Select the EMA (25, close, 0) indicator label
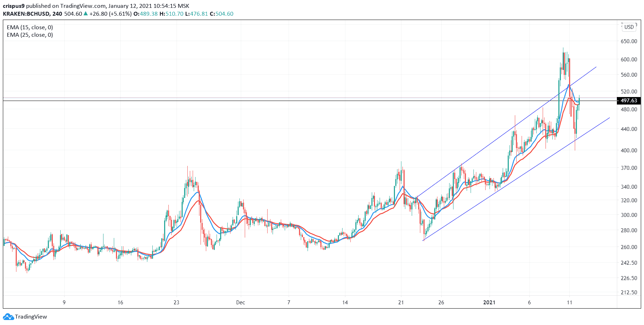 [30, 35]
